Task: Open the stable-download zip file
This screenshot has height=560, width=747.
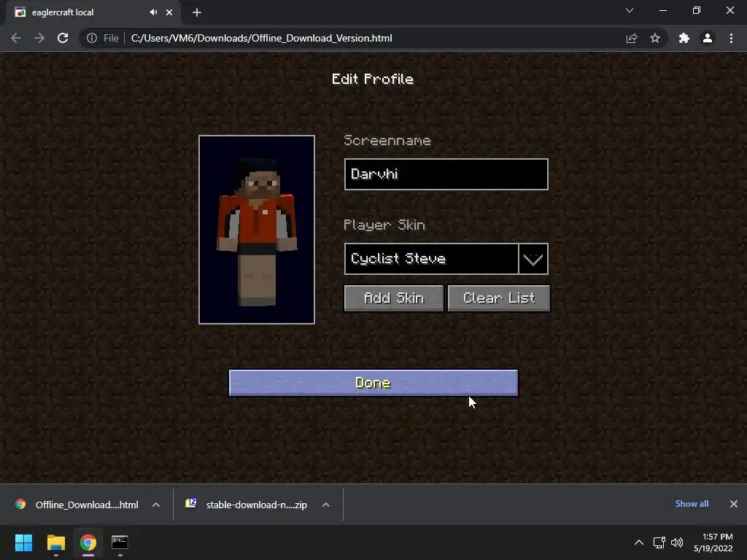Action: point(247,505)
